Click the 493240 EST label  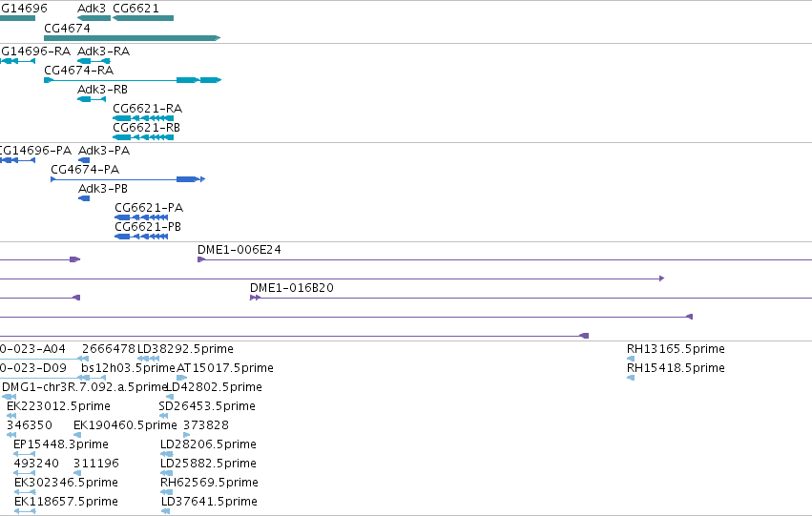click(x=36, y=464)
